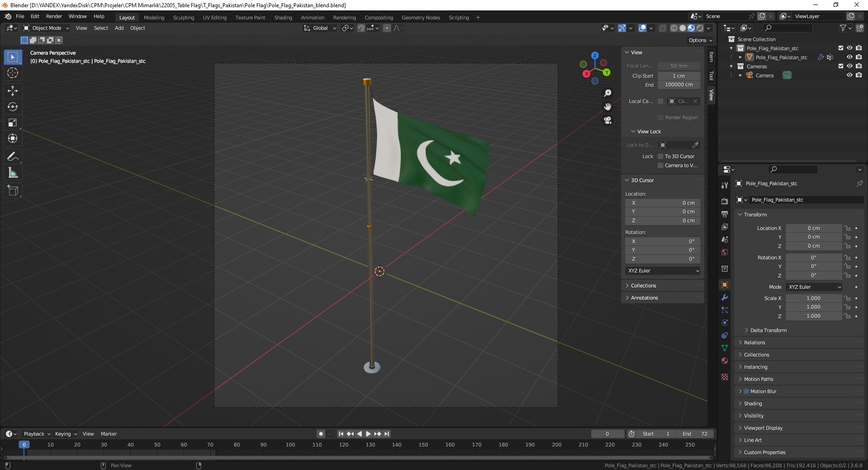
Task: Expand Delta Transform panel
Action: point(768,330)
